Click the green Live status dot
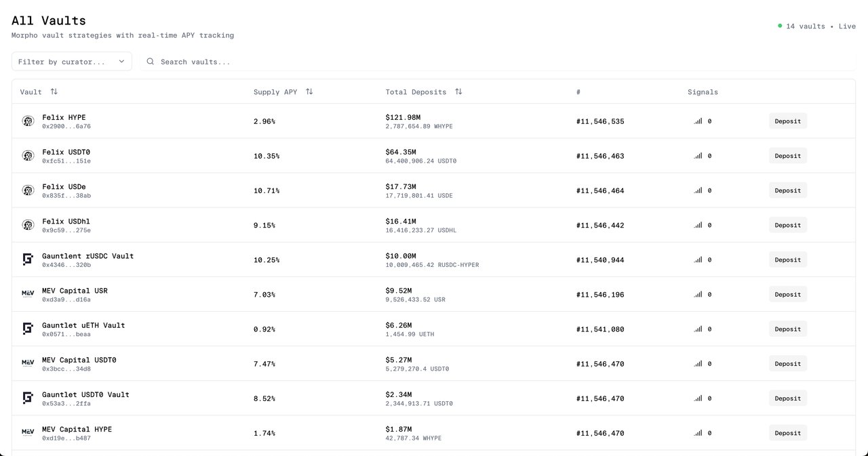Image resolution: width=868 pixels, height=456 pixels. click(x=780, y=26)
